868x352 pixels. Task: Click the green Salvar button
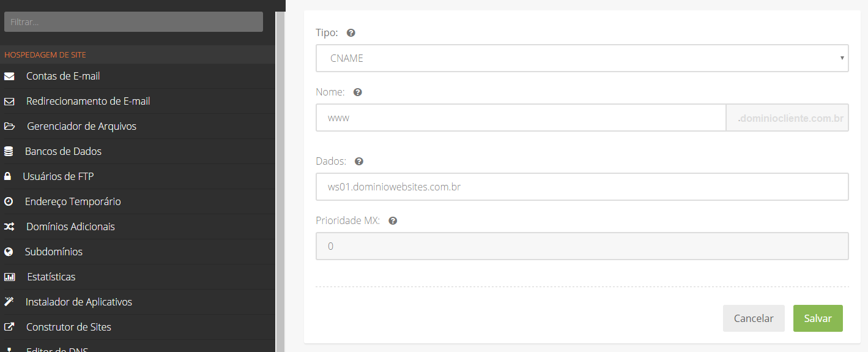click(x=818, y=318)
